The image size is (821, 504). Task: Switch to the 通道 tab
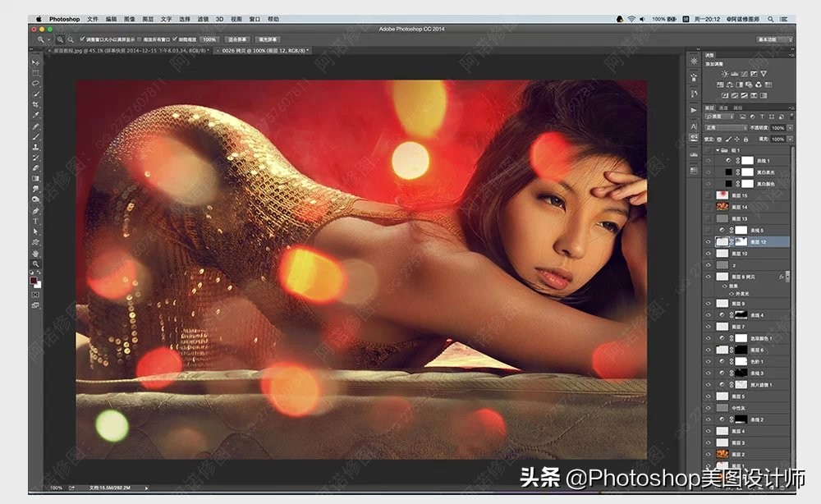pyautogui.click(x=723, y=108)
